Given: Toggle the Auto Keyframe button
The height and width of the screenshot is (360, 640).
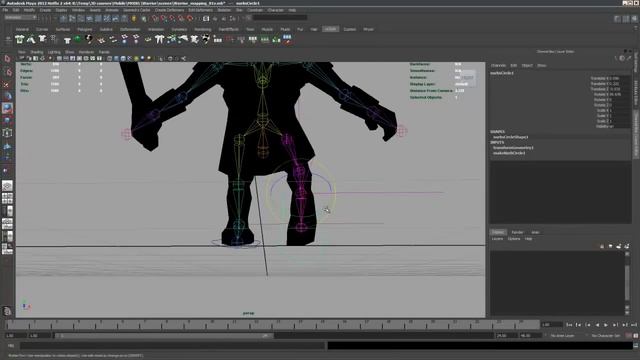Looking at the screenshot, I should tap(629, 336).
